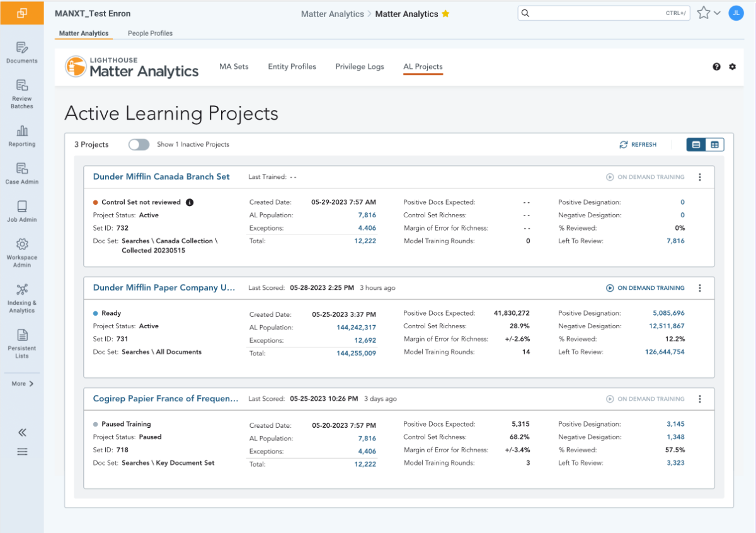
Task: Start On Demand Training for Dunder Mifflin Paper Company
Action: pyautogui.click(x=645, y=288)
